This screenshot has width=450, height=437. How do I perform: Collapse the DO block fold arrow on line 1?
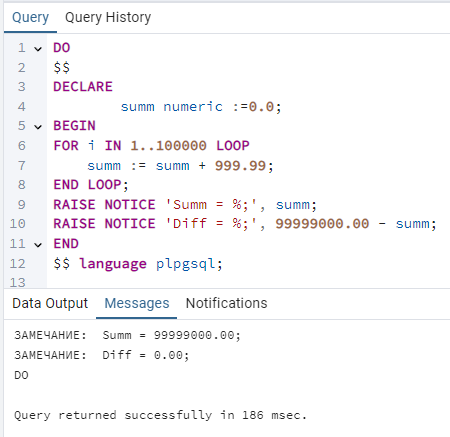click(x=38, y=49)
